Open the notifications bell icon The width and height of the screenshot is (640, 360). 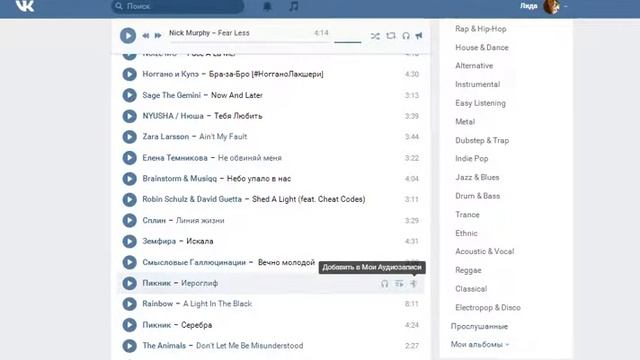[267, 6]
